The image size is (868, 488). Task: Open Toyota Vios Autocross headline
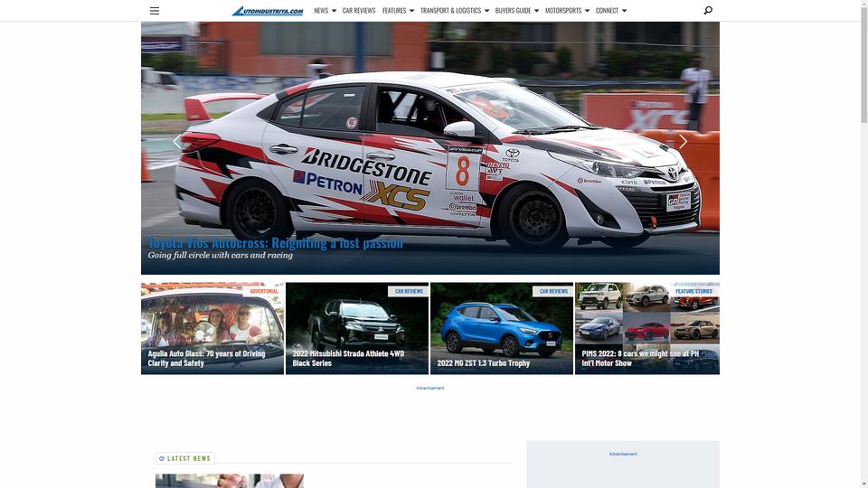point(275,243)
